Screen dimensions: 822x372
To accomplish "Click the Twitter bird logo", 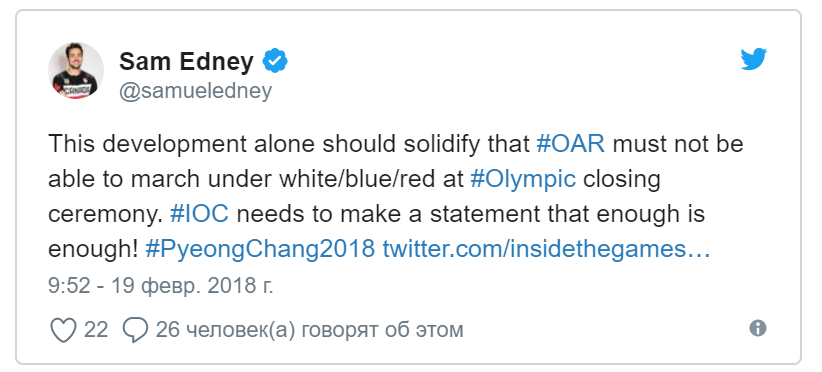I will click(x=754, y=59).
